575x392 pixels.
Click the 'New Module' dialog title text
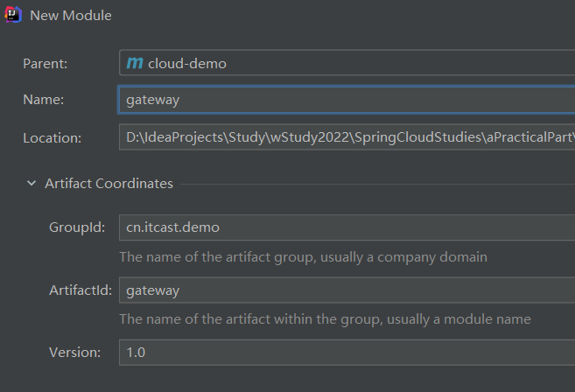point(71,16)
